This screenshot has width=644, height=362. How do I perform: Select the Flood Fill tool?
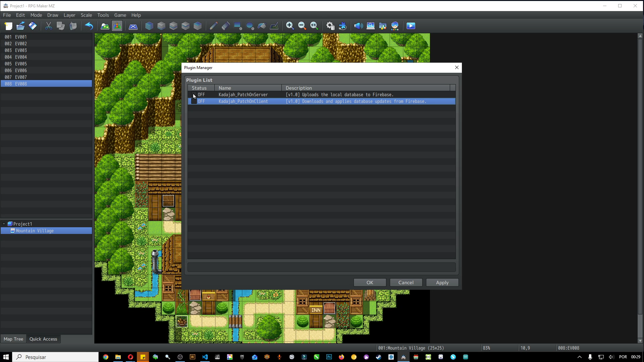262,26
